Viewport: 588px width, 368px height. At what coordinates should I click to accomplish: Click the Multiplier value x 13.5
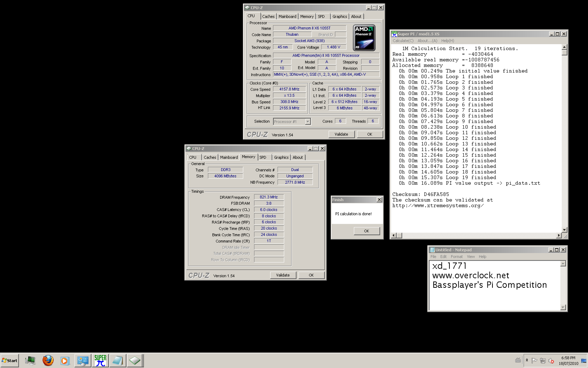pyautogui.click(x=289, y=96)
